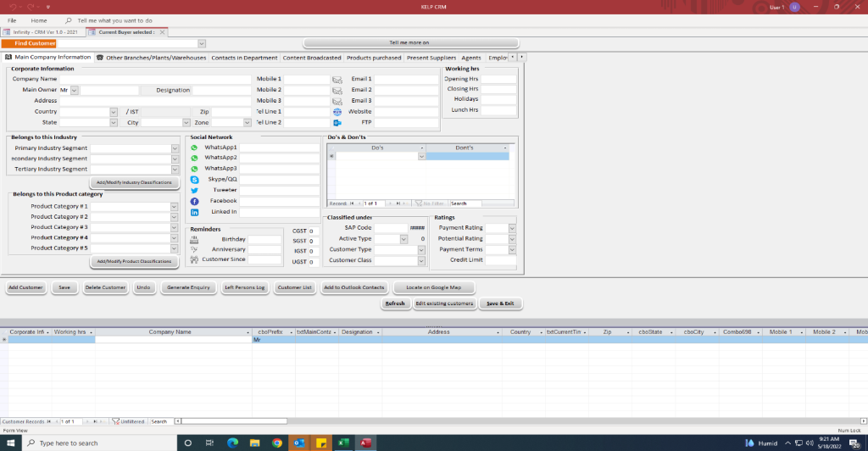868x451 pixels.
Task: Click the LinkedIn icon
Action: [x=194, y=212]
